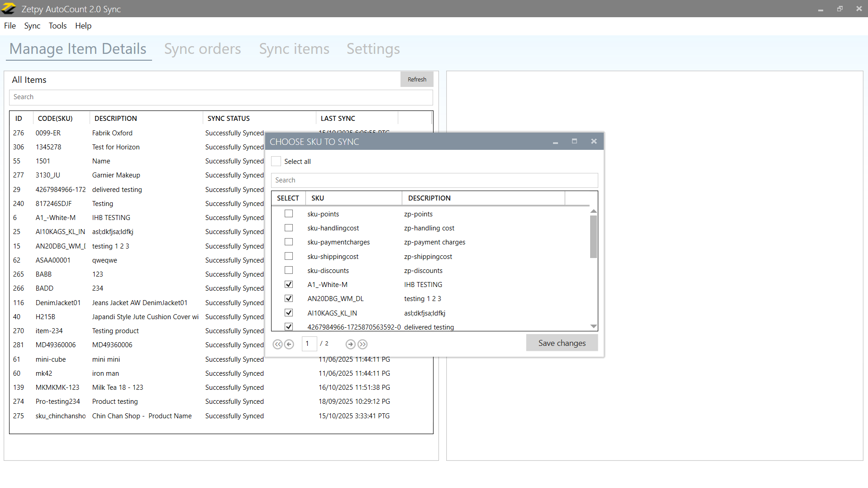Maximize the Choose SKU to Sync dialog

[574, 142]
